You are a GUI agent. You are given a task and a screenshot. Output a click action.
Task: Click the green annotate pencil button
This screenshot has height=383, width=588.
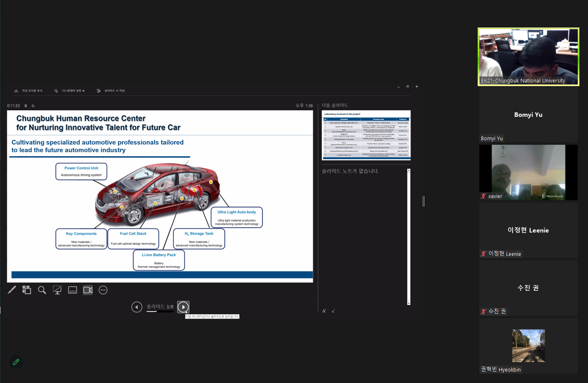pos(16,362)
